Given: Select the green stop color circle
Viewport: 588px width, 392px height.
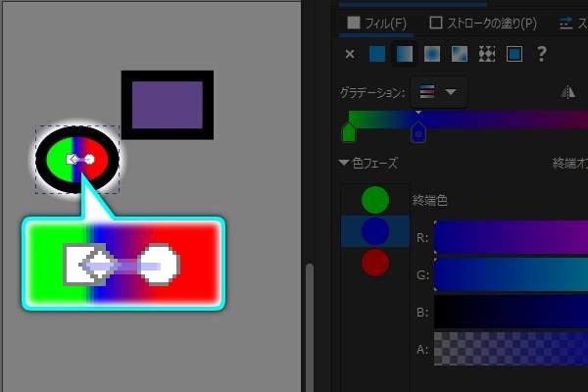Looking at the screenshot, I should click(x=375, y=200).
